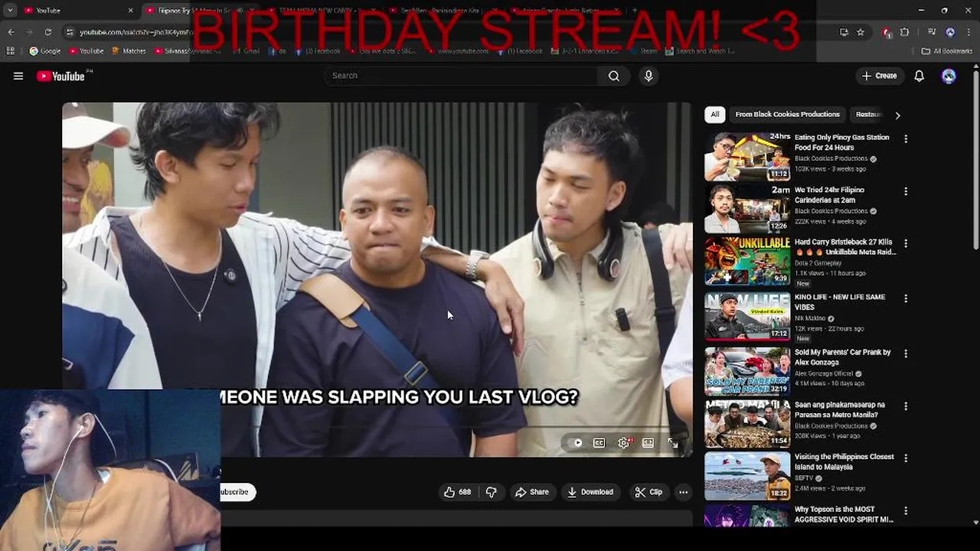The height and width of the screenshot is (551, 980).
Task: Open a new browser tab
Action: click(634, 11)
